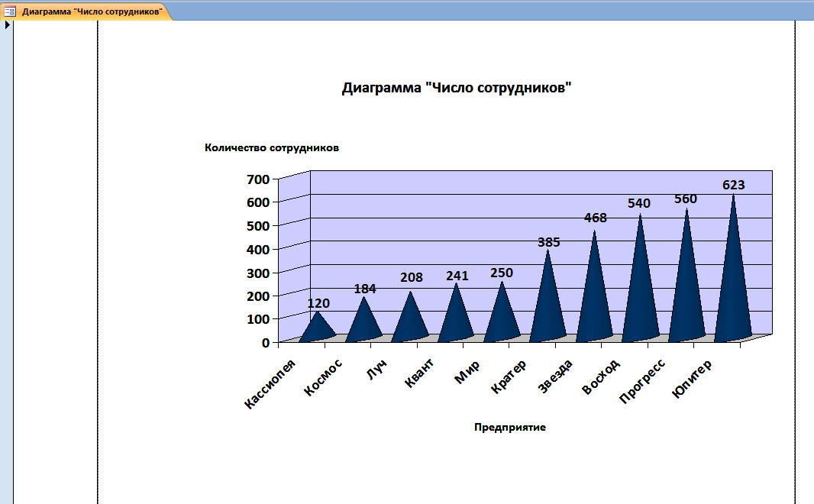
Task: Click the value axis label 100
Action: (x=258, y=319)
